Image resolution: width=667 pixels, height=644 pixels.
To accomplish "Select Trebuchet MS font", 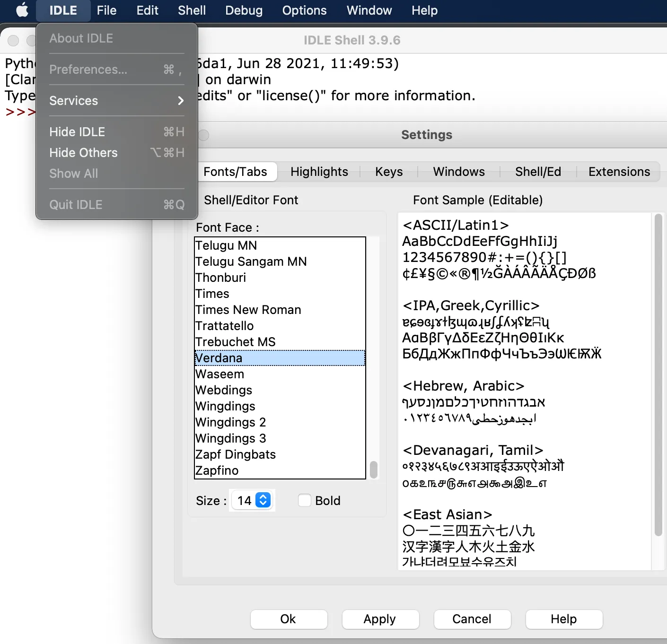I will tap(280, 342).
